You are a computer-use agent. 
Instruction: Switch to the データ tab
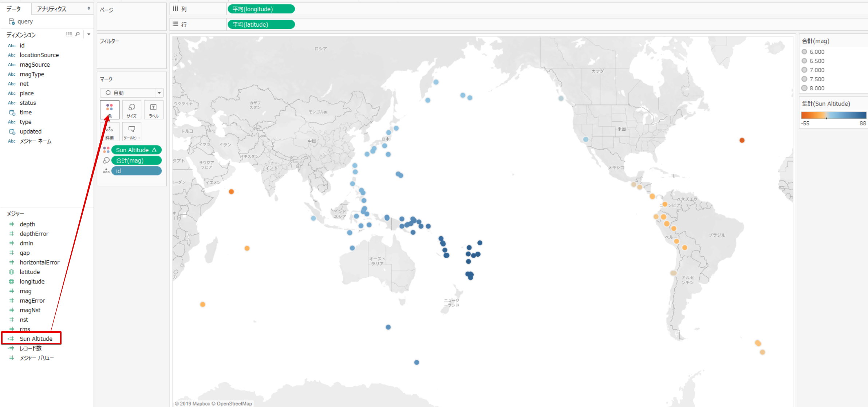14,8
